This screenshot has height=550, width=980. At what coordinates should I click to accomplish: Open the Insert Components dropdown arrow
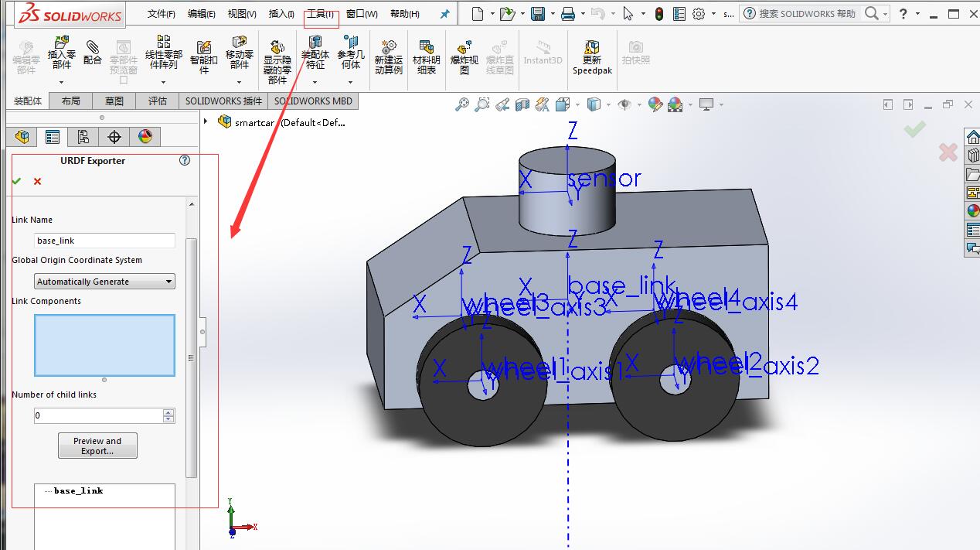click(x=62, y=81)
